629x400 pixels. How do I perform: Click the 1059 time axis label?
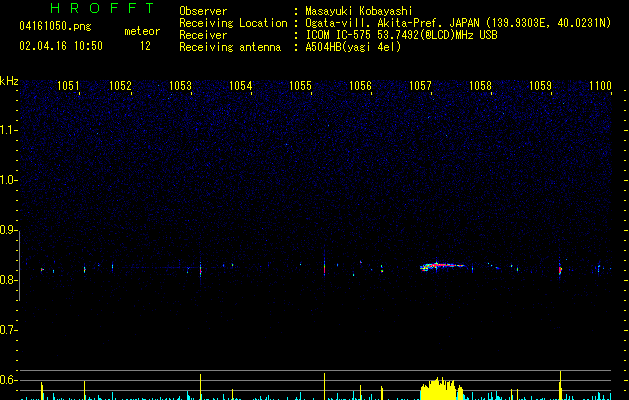coord(540,86)
